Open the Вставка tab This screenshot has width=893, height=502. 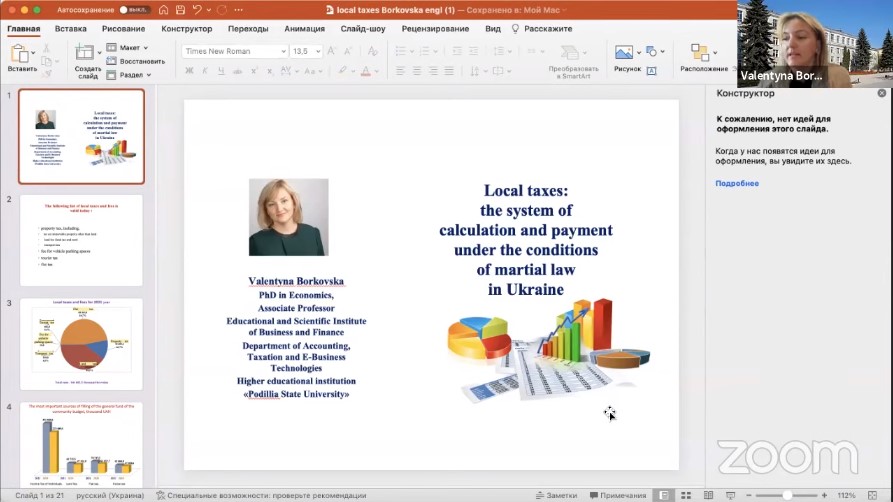pos(71,28)
